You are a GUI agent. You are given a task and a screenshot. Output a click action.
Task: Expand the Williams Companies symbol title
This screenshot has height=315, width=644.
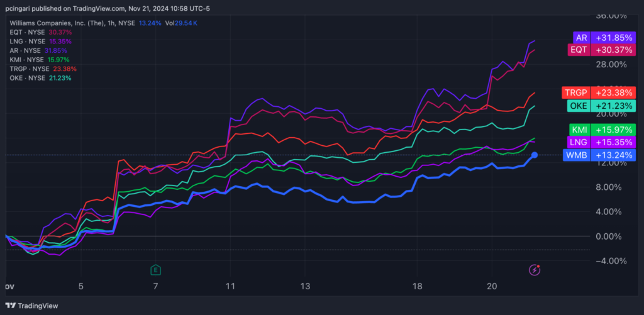53,23
